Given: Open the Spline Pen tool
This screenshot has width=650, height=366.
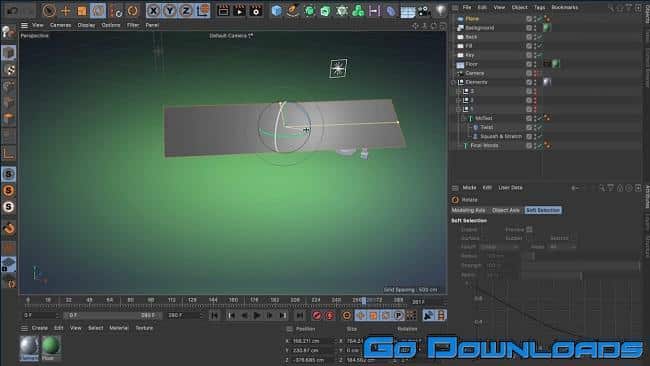Looking at the screenshot, I should coord(293,10).
